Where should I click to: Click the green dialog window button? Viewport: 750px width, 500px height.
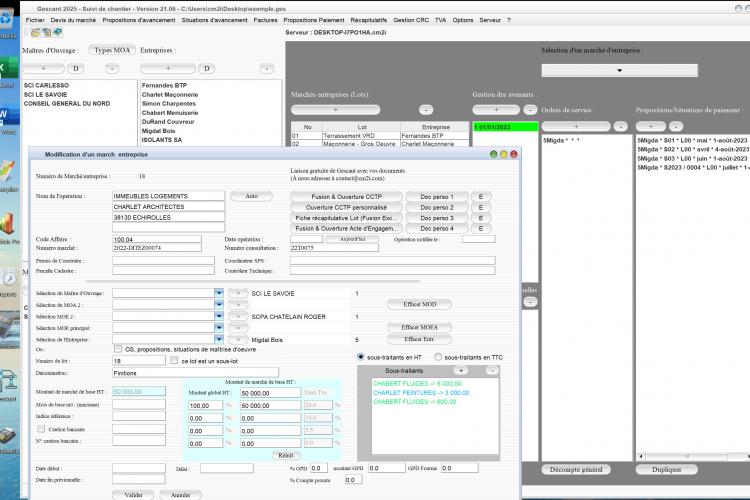(493, 154)
